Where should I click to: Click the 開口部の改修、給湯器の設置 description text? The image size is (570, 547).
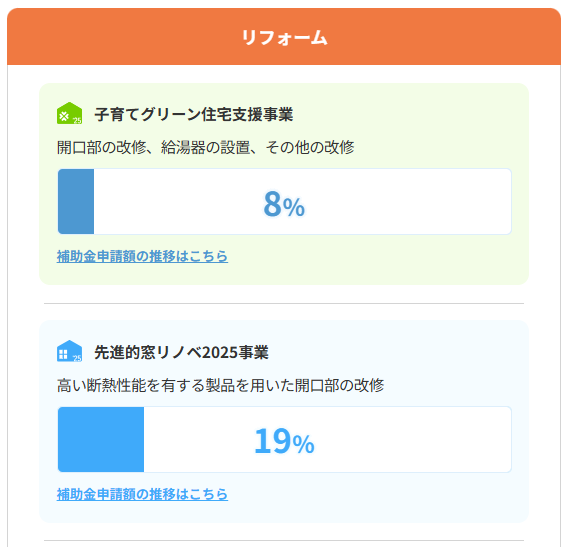click(x=206, y=148)
